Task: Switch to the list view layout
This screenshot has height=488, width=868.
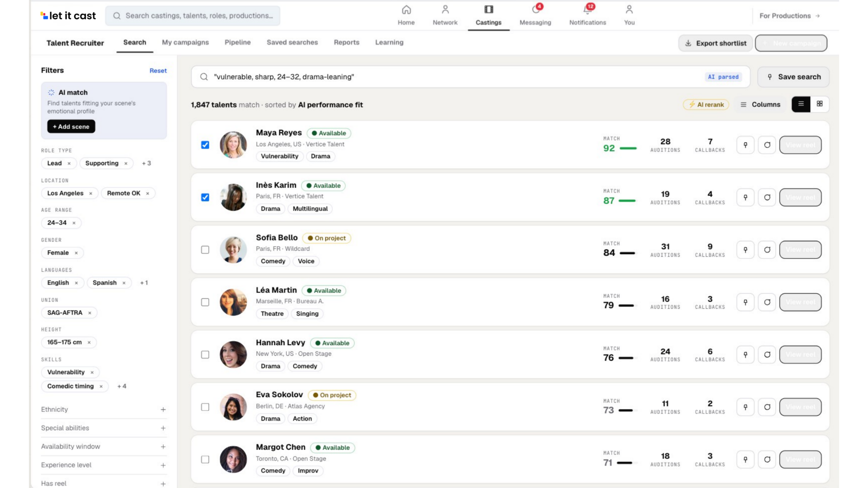Action: [801, 104]
